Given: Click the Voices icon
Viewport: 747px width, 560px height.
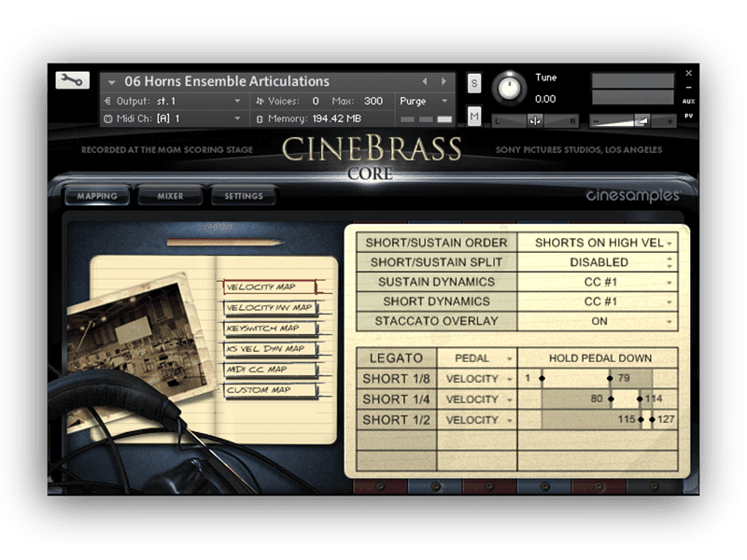Looking at the screenshot, I should pyautogui.click(x=260, y=101).
